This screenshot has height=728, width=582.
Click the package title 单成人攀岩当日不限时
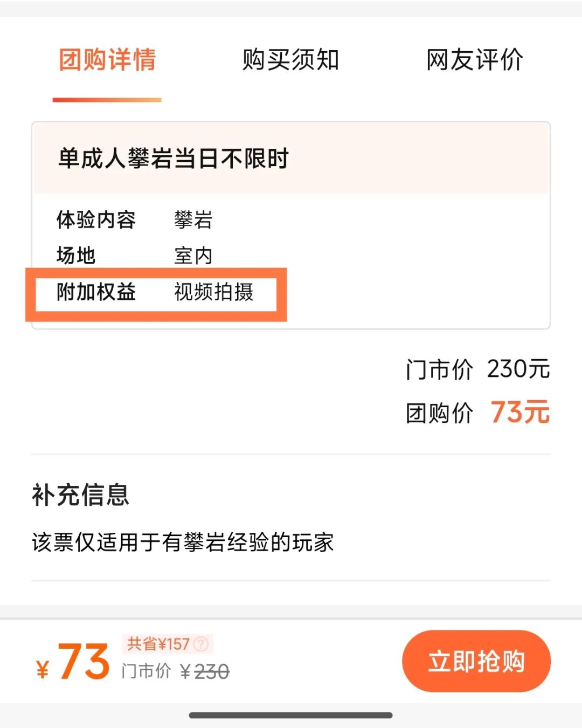click(x=174, y=159)
